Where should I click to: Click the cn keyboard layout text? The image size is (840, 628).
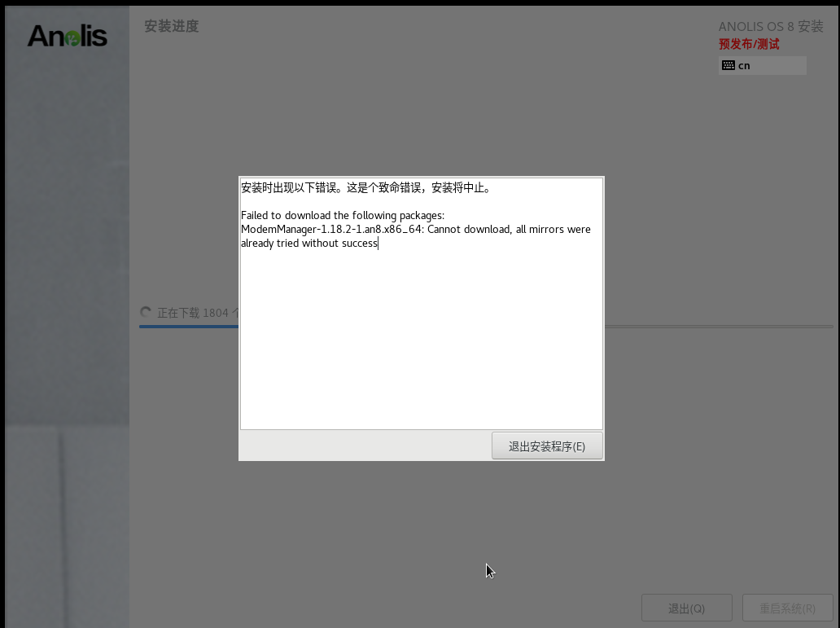[744, 65]
